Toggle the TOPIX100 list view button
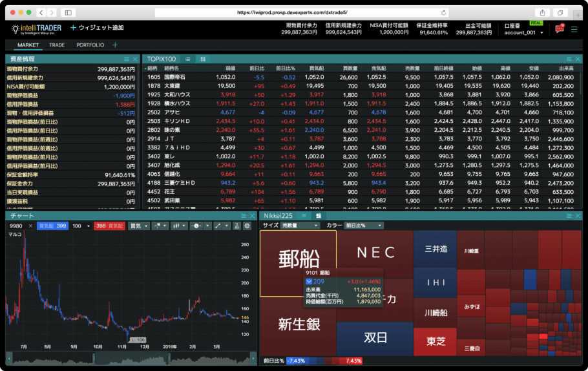This screenshot has height=371, width=588. pyautogui.click(x=189, y=59)
